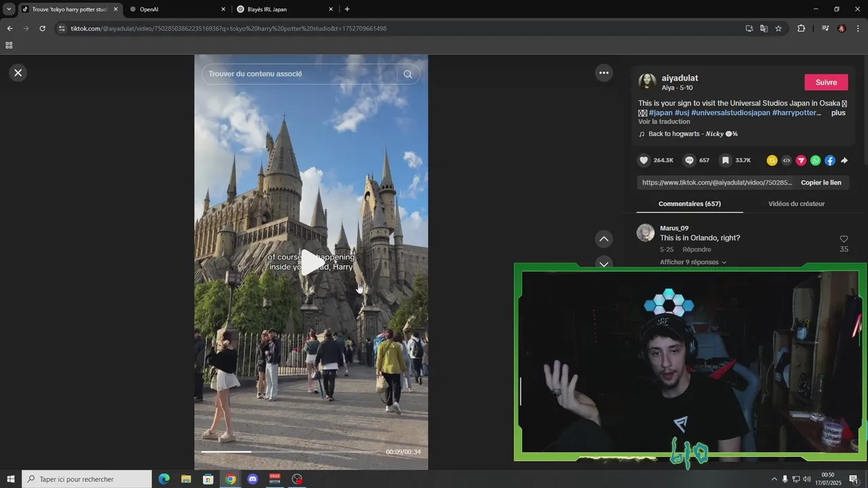Screen dimensions: 868x488
Task: Open Chrome media control icon
Action: [825, 28]
